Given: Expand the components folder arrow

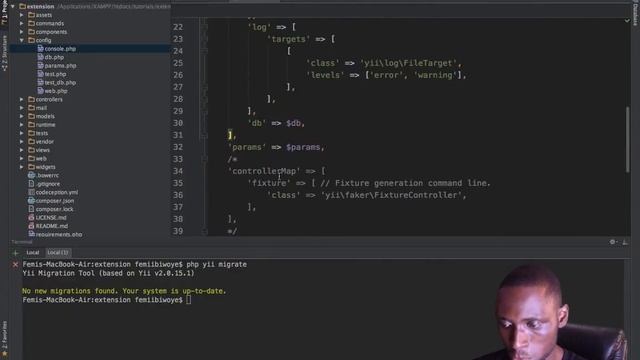Looking at the screenshot, I should coord(22,32).
